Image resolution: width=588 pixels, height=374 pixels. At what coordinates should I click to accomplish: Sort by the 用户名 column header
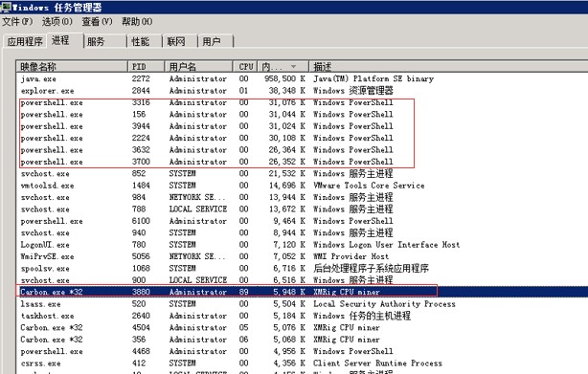(198, 67)
